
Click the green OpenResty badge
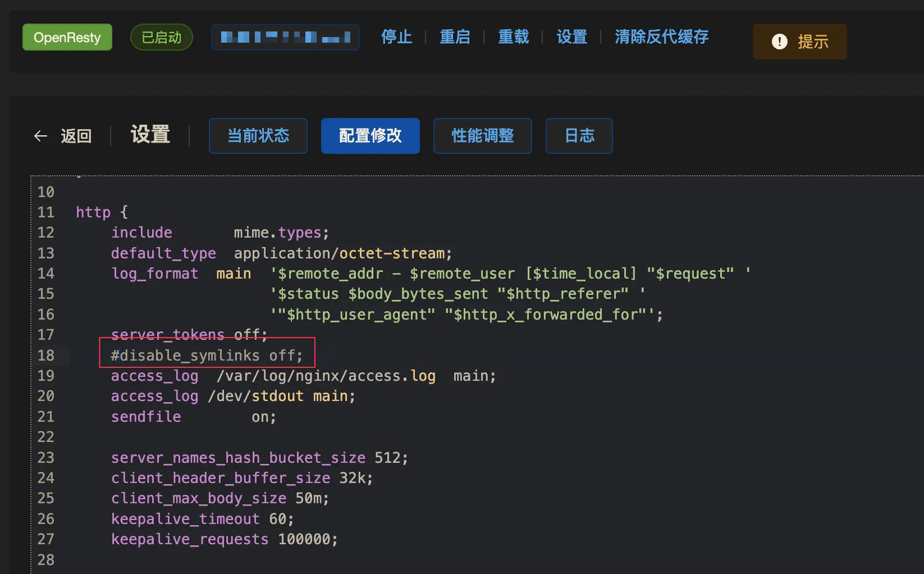pos(67,38)
